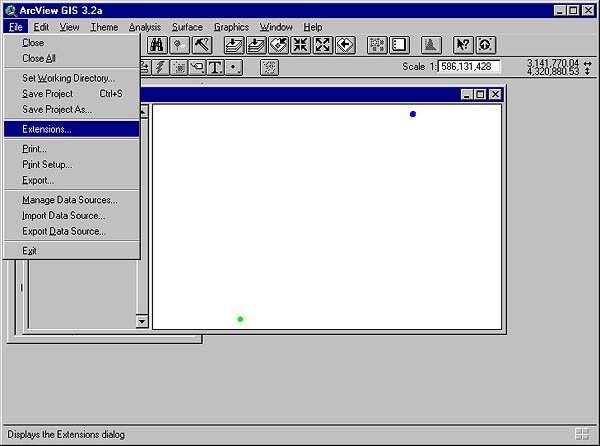Choose Print... from File menu

click(72, 149)
